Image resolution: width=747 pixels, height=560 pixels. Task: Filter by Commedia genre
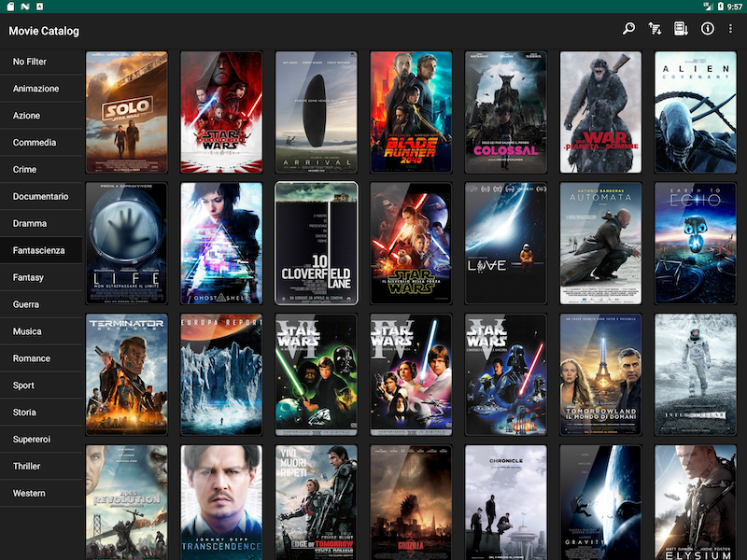(x=41, y=143)
